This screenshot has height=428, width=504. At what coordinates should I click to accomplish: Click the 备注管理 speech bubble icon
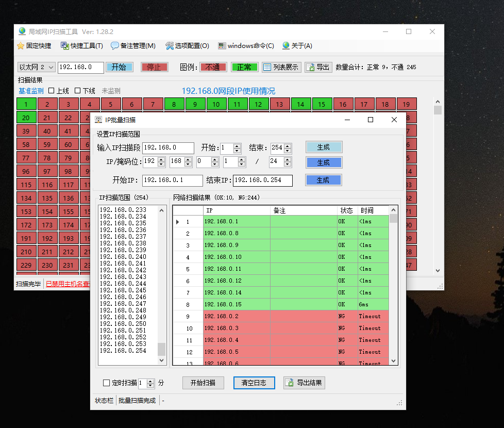(115, 46)
